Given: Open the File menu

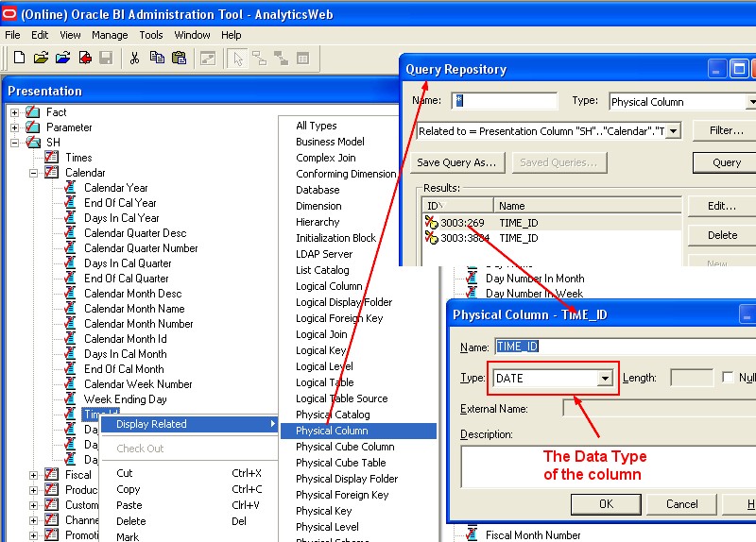Looking at the screenshot, I should pyautogui.click(x=12, y=35).
